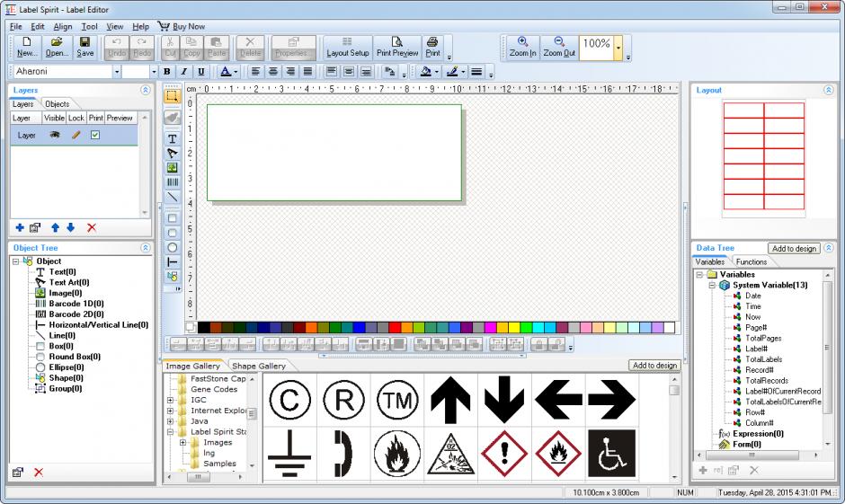Click the Save toolbar icon

(85, 48)
